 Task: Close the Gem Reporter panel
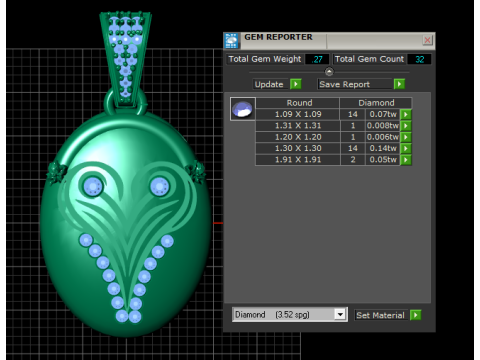point(427,40)
